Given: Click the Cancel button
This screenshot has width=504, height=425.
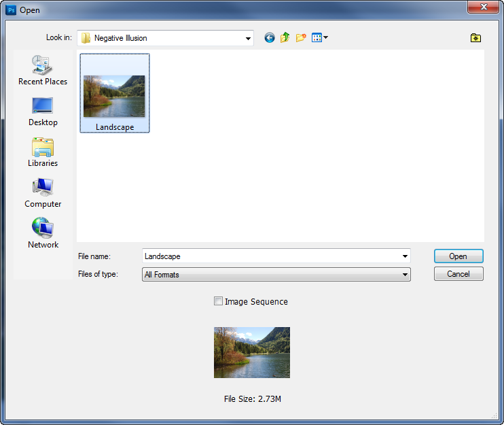Looking at the screenshot, I should (458, 274).
